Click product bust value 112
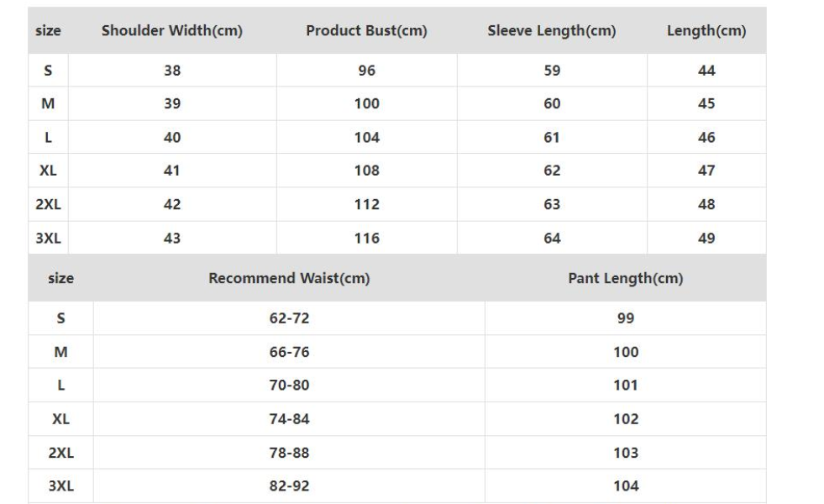 pos(366,204)
